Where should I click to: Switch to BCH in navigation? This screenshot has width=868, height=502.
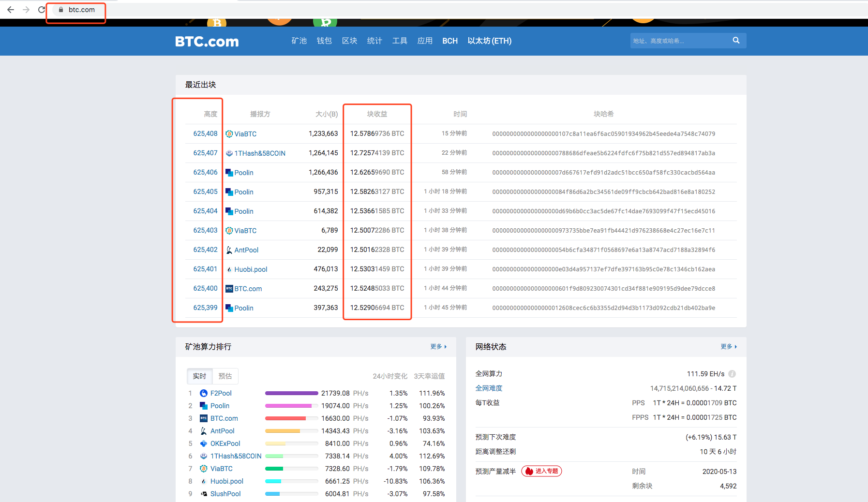click(x=450, y=41)
